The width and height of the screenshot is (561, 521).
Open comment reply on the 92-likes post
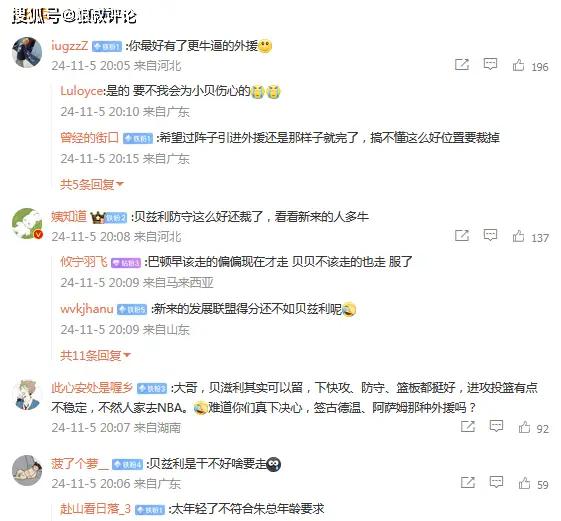tap(496, 426)
